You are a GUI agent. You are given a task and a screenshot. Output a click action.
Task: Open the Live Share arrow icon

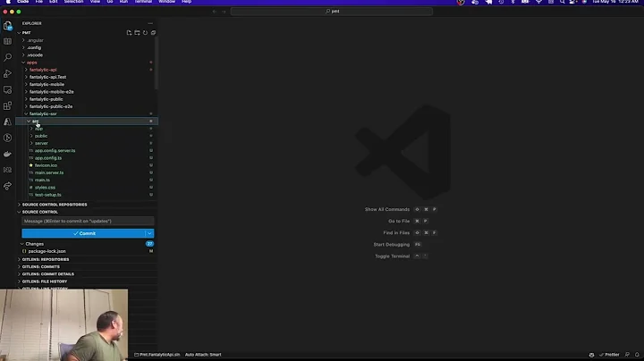(x=7, y=186)
